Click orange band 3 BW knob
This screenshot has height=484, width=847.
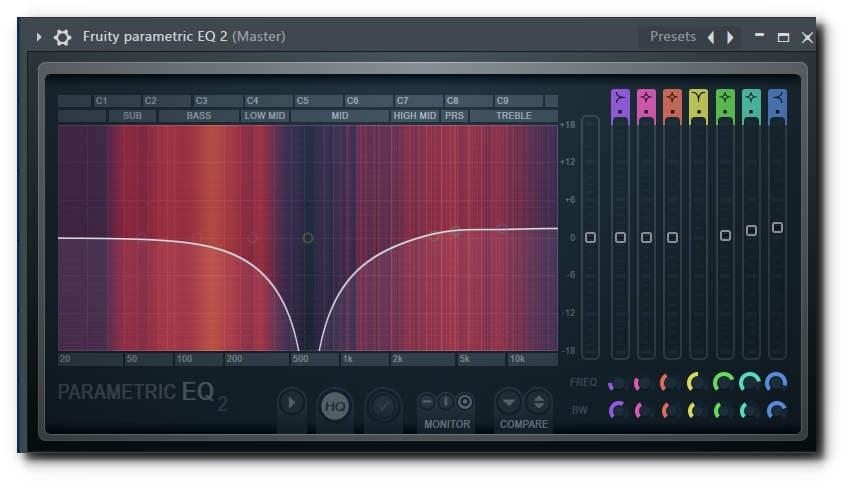pyautogui.click(x=670, y=411)
